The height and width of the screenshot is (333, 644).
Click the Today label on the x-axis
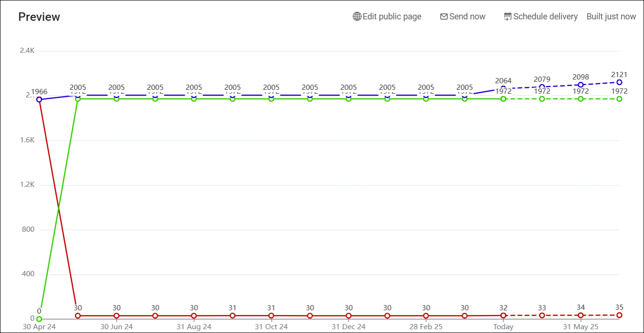[503, 326]
